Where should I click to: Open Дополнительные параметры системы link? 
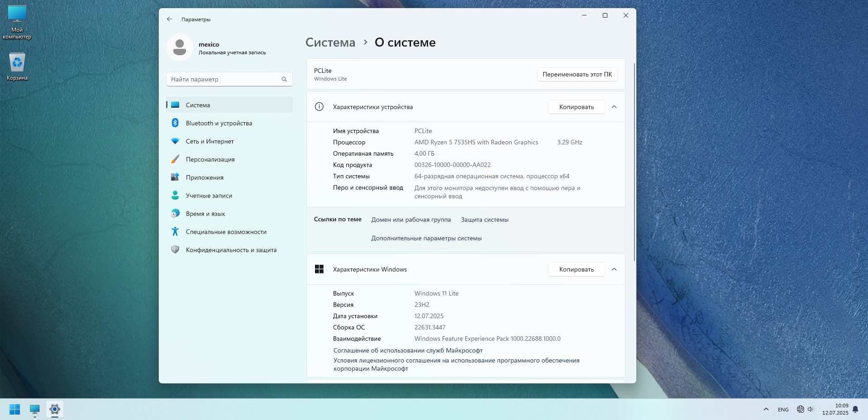pyautogui.click(x=426, y=238)
